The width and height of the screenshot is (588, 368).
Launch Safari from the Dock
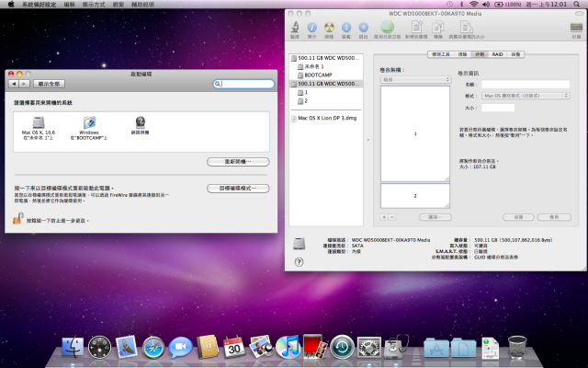(x=153, y=348)
